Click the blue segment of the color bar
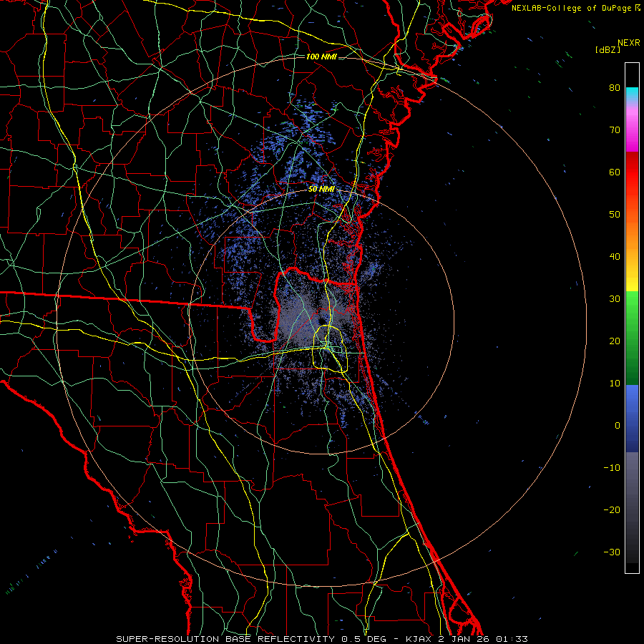 click(x=632, y=419)
